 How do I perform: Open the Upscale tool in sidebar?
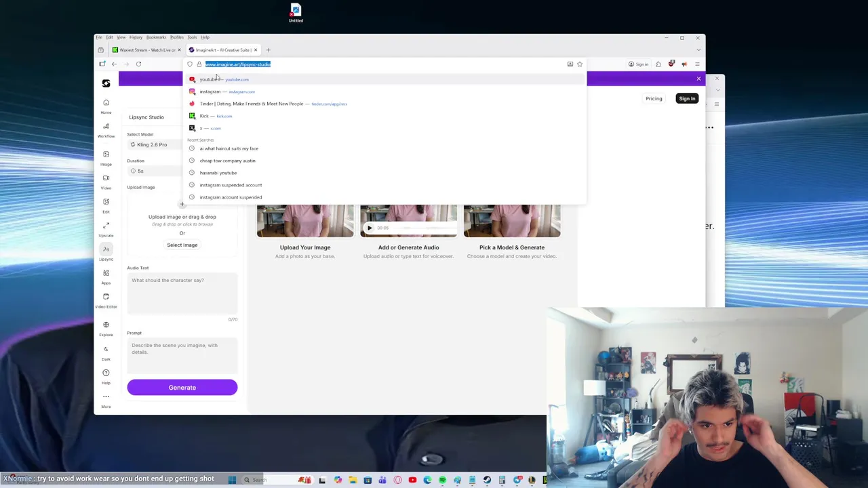(106, 228)
